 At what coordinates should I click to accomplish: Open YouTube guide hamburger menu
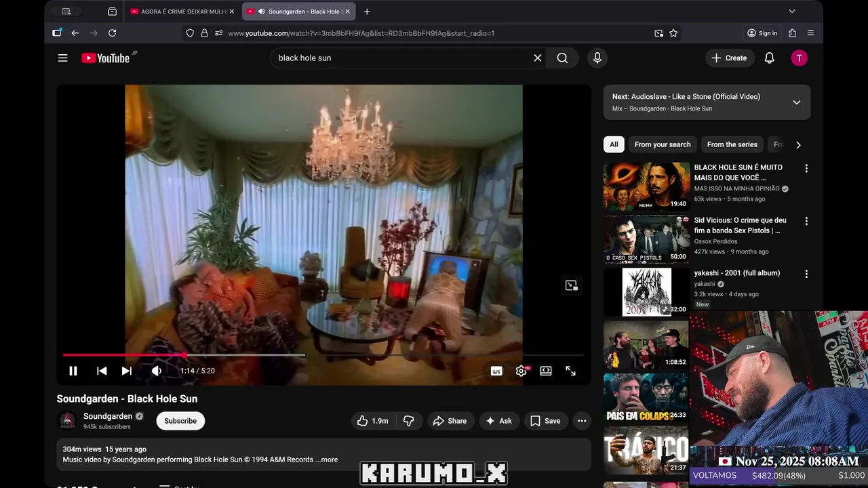(63, 58)
